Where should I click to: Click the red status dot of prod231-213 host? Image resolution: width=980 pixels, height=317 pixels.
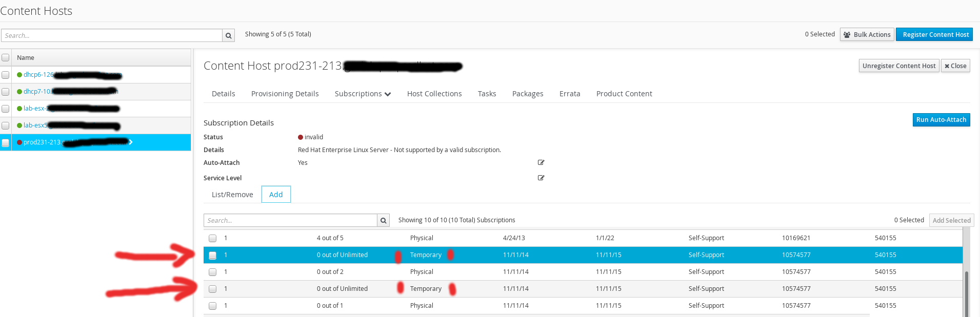pos(19,142)
